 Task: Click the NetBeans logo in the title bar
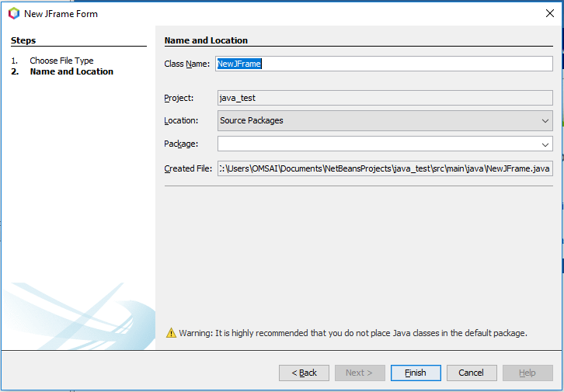[x=13, y=13]
